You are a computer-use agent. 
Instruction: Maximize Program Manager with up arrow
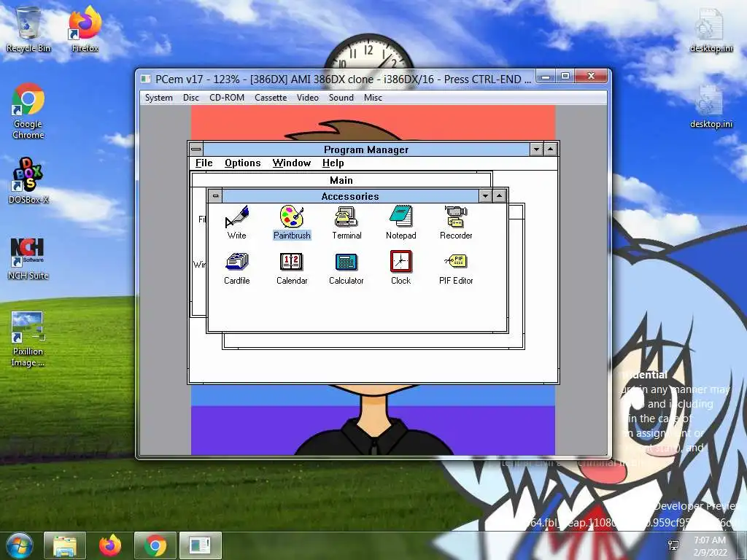550,149
